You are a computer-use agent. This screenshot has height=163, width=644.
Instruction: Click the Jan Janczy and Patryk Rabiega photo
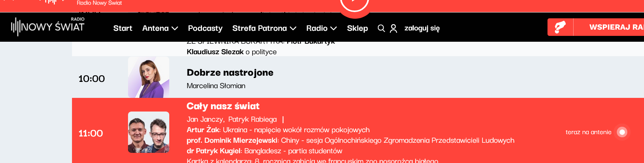(149, 132)
